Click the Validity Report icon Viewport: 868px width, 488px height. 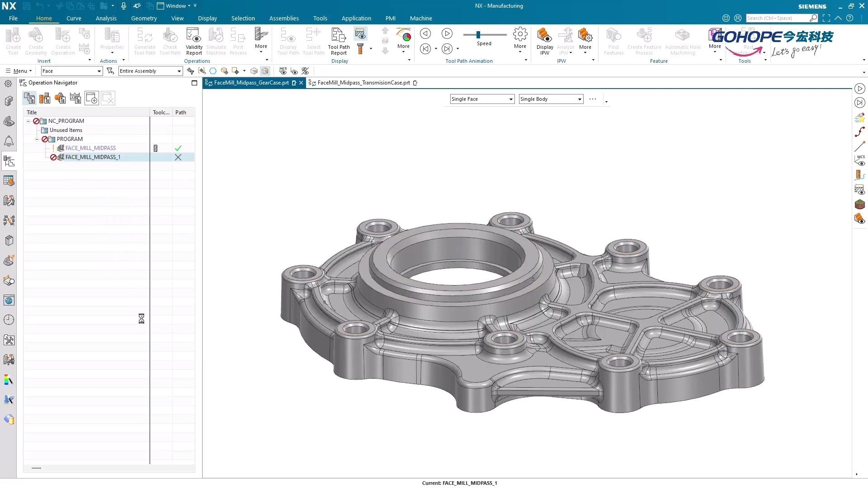coord(193,36)
